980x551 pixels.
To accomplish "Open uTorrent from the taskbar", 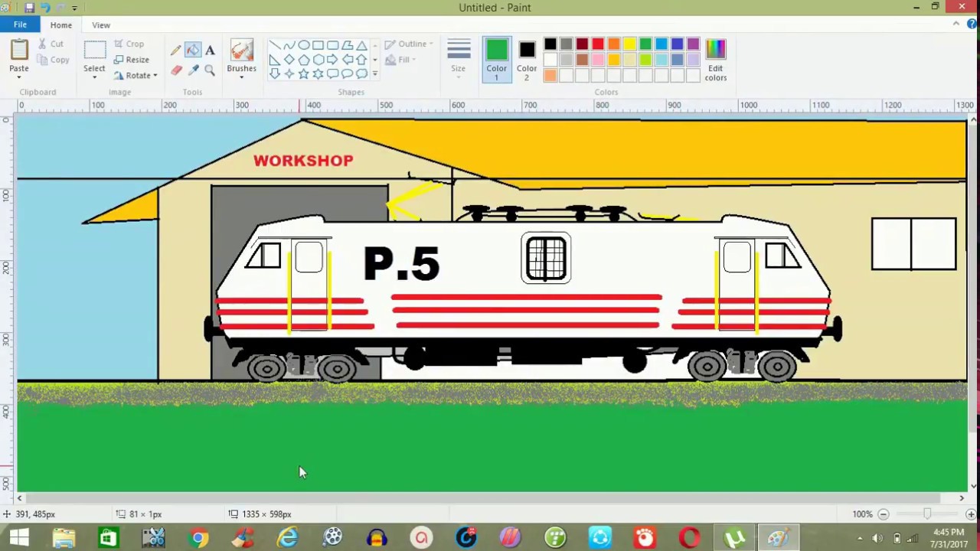I will pos(734,538).
